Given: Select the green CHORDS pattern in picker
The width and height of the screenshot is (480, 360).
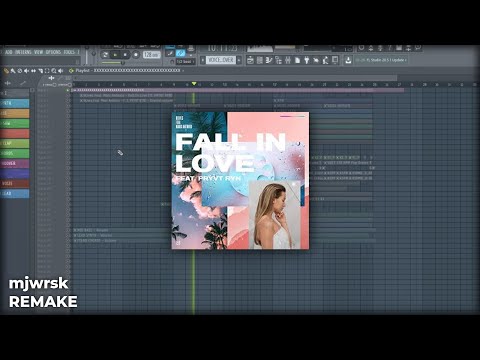Looking at the screenshot, I should click(x=14, y=153).
